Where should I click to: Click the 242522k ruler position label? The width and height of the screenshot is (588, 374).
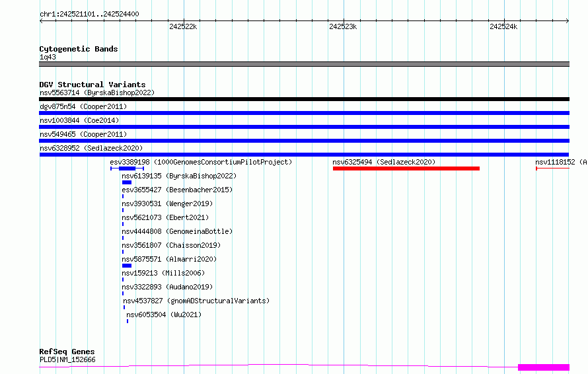[x=183, y=26]
